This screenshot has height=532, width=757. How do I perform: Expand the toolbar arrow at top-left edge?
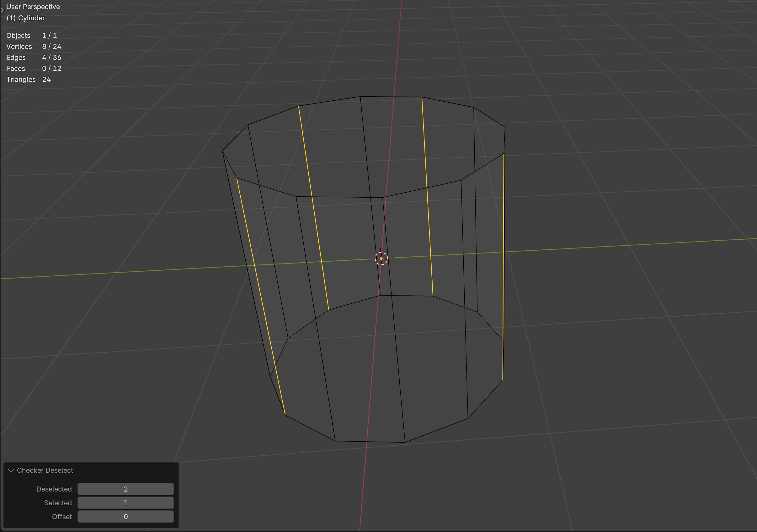(x=2, y=10)
